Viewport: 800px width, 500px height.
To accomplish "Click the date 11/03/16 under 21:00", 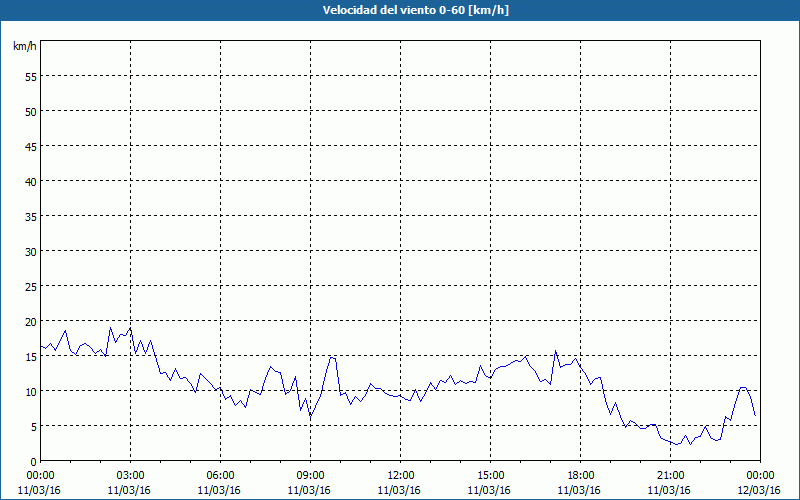I will tap(669, 490).
